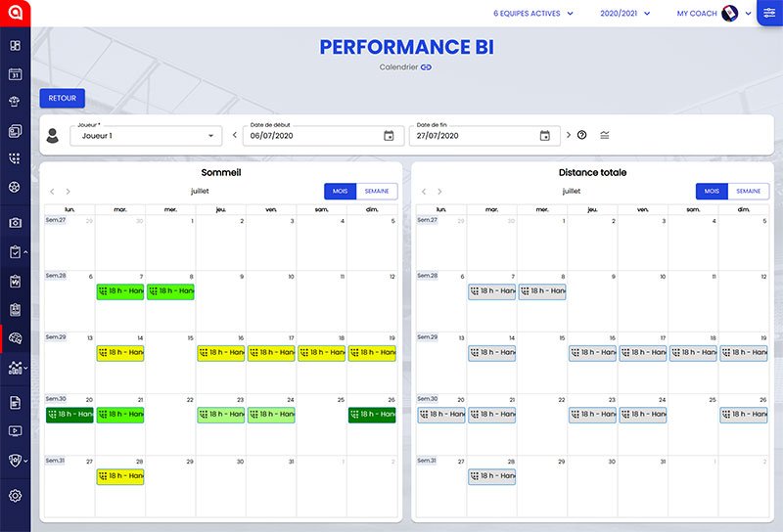Expand the Joueur 1 player dropdown
783x532 pixels.
click(x=210, y=136)
